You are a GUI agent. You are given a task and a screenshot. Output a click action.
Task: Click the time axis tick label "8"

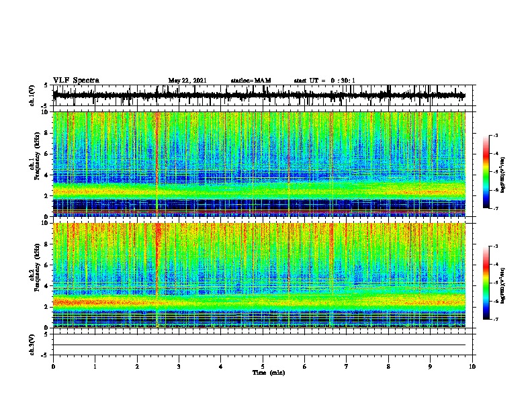[388, 367]
